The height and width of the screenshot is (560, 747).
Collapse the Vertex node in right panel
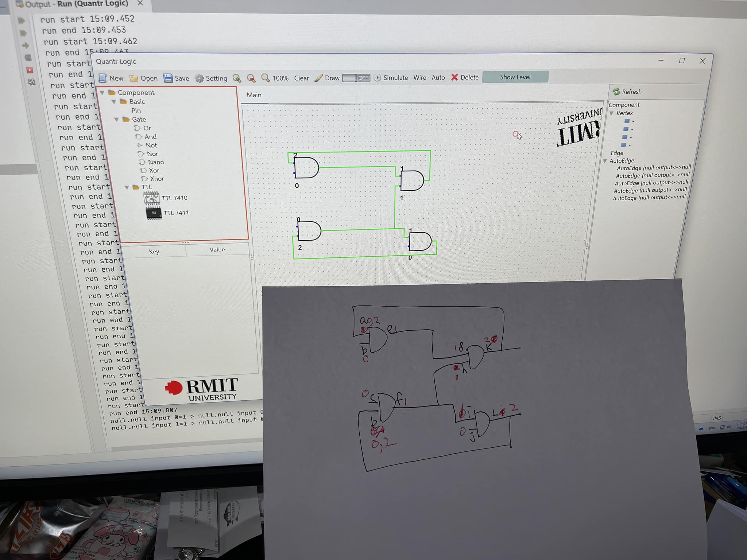(x=612, y=113)
